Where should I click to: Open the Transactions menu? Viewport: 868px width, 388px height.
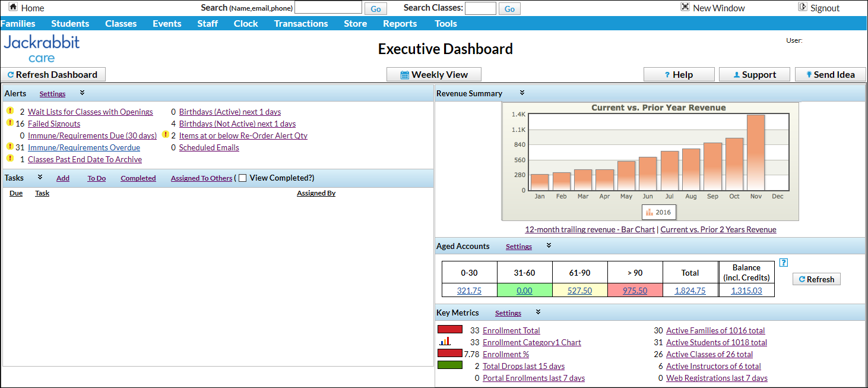tap(301, 24)
